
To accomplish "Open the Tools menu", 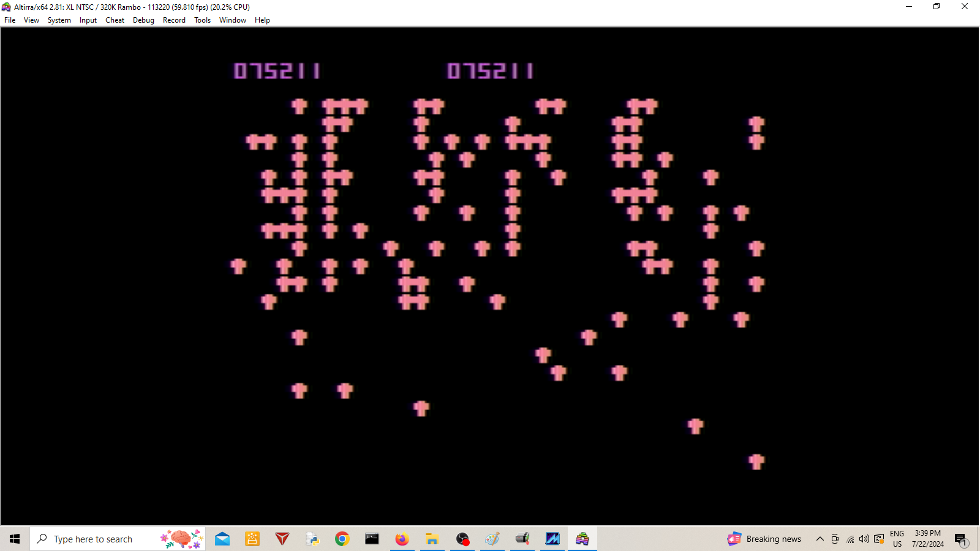I will pyautogui.click(x=202, y=20).
